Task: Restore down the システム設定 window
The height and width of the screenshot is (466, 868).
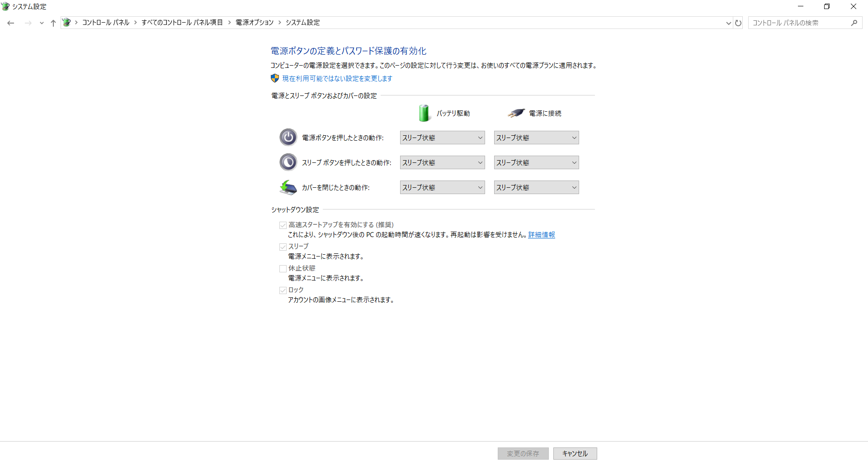Action: [x=827, y=6]
